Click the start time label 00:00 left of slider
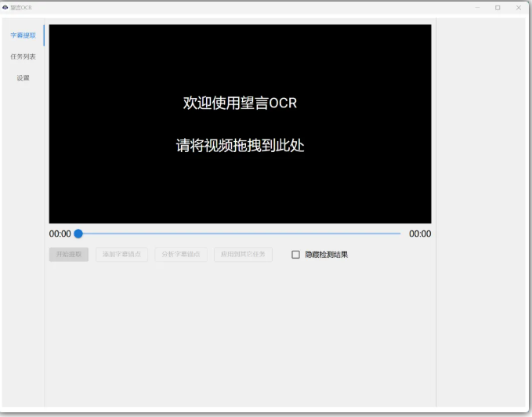532x417 pixels. click(x=60, y=234)
